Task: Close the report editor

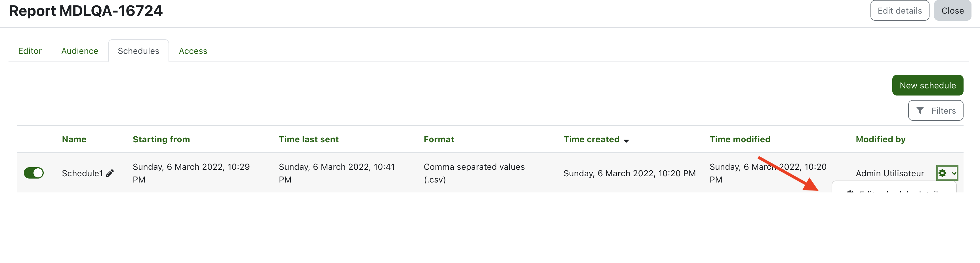Action: (952, 11)
